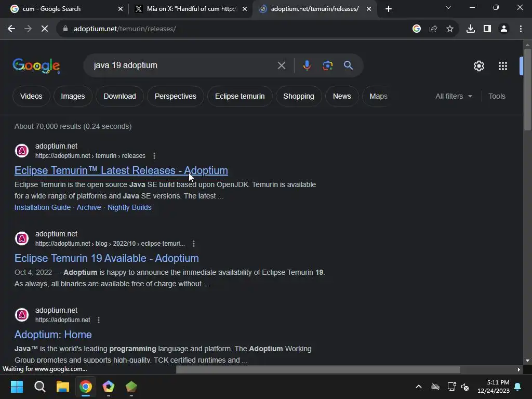This screenshot has height=399, width=532.
Task: Open the Adoptium: Home result
Action: tap(53, 335)
